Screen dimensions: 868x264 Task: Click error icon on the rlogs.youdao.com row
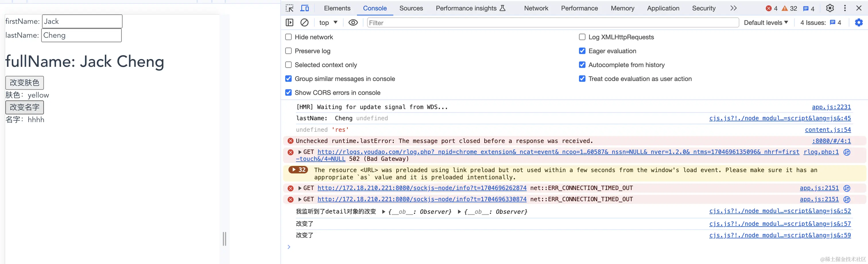tap(290, 152)
